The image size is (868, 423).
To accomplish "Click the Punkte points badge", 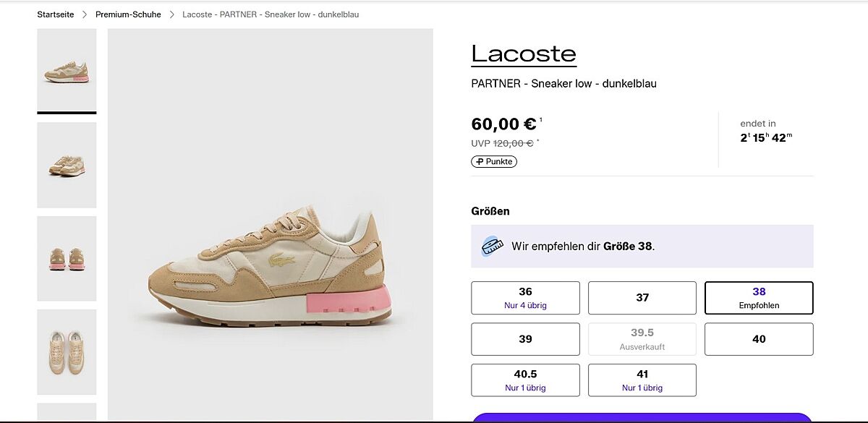I will 494,161.
